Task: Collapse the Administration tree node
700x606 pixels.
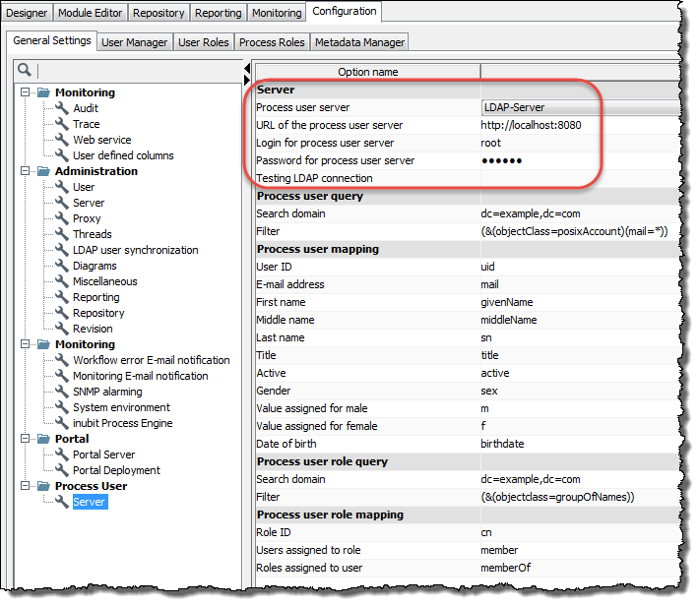Action: (x=25, y=171)
